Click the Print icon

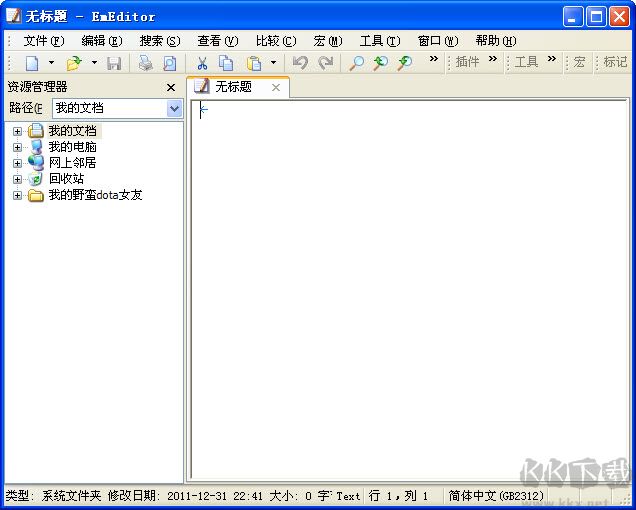tap(146, 63)
